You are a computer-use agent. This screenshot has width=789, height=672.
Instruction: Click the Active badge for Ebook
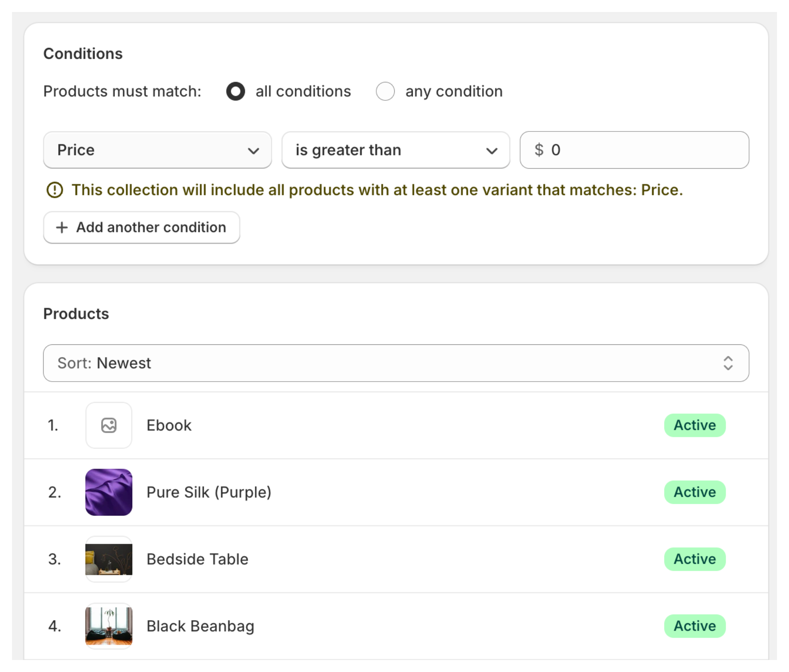[x=694, y=425]
